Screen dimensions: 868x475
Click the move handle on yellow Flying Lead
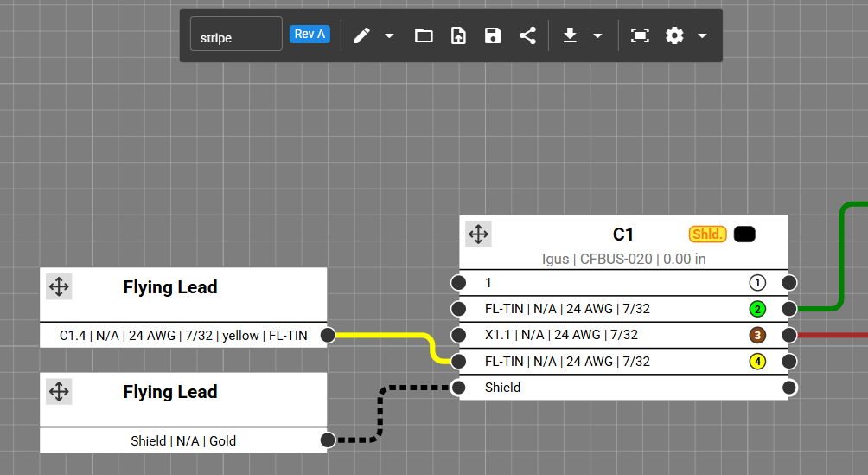click(59, 286)
